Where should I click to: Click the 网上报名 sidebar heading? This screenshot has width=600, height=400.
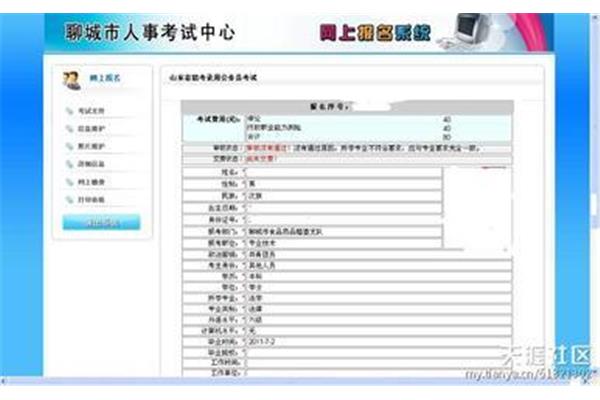[x=105, y=78]
